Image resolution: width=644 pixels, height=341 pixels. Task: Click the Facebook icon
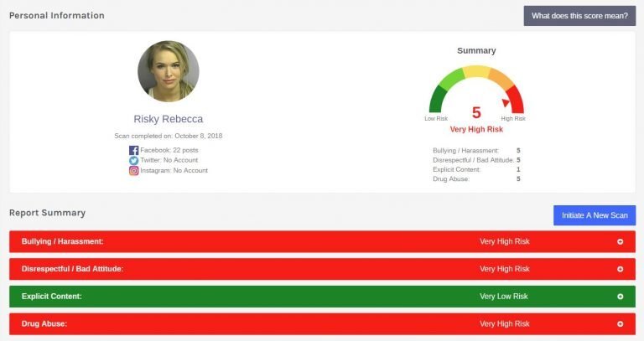tap(133, 150)
